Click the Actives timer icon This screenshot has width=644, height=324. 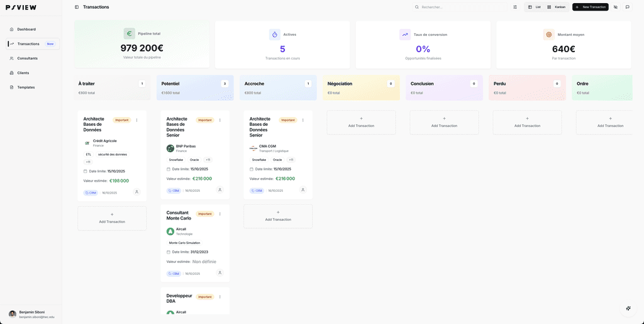point(275,35)
